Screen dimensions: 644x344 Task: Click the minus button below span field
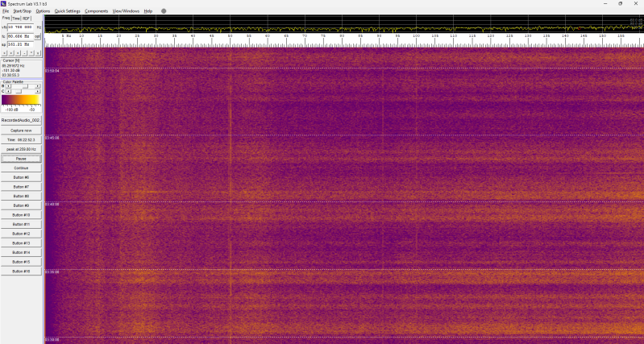[25, 53]
